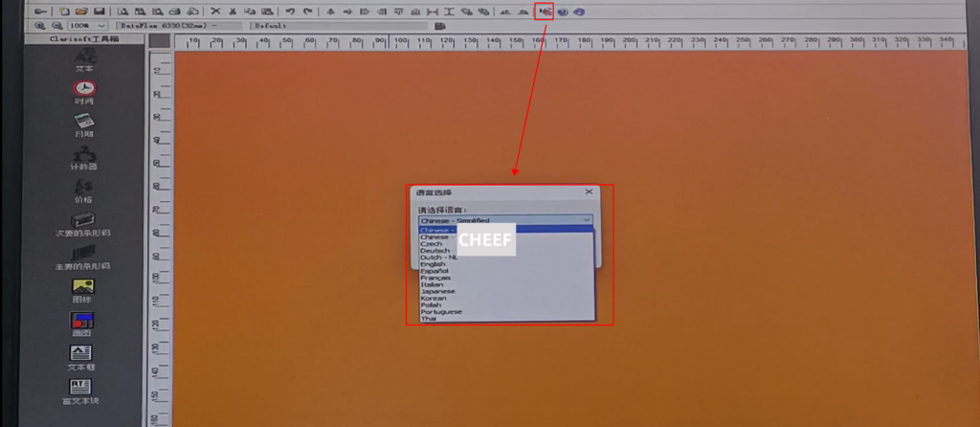Click the Cut scissors icon
980x427 pixels.
point(233,11)
